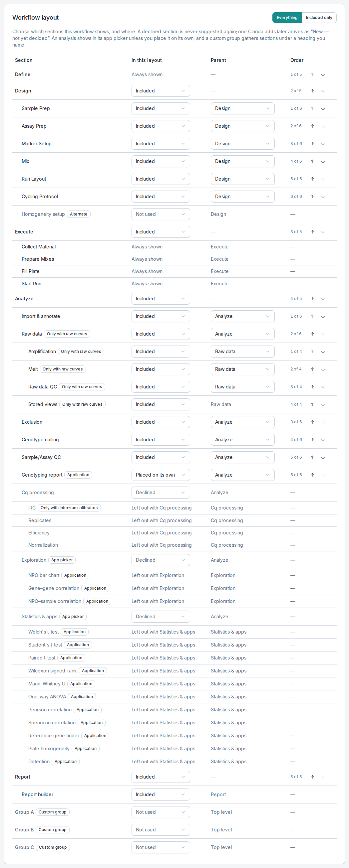349x868 pixels.
Task: Click the Gene–gene correlation row label
Action: [54, 588]
